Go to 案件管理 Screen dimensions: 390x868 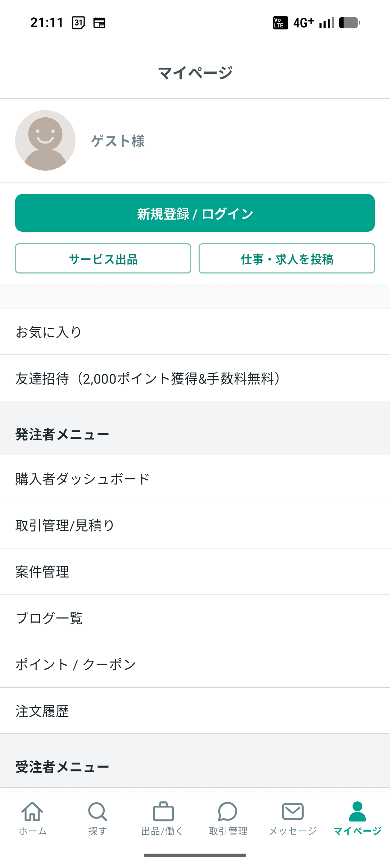point(42,572)
